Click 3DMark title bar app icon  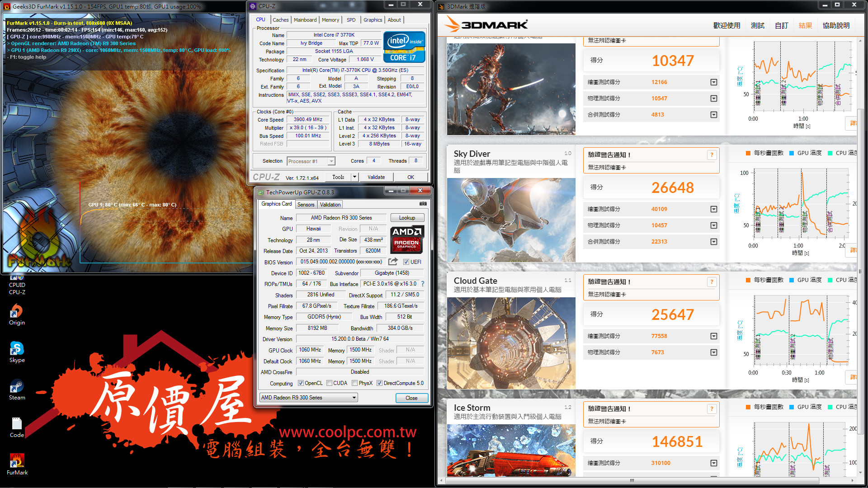click(x=441, y=6)
